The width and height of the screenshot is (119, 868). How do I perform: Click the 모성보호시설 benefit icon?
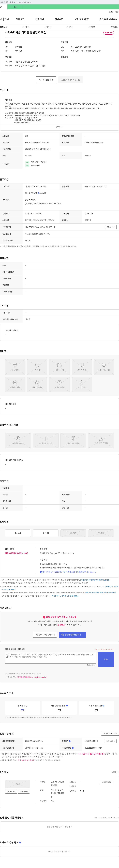[x=59, y=385]
